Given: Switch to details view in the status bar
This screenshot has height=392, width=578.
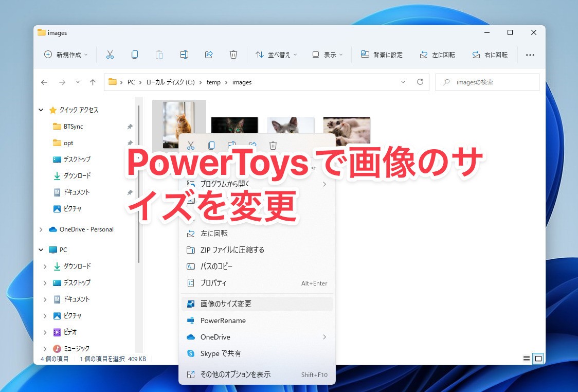Looking at the screenshot, I should (x=526, y=359).
